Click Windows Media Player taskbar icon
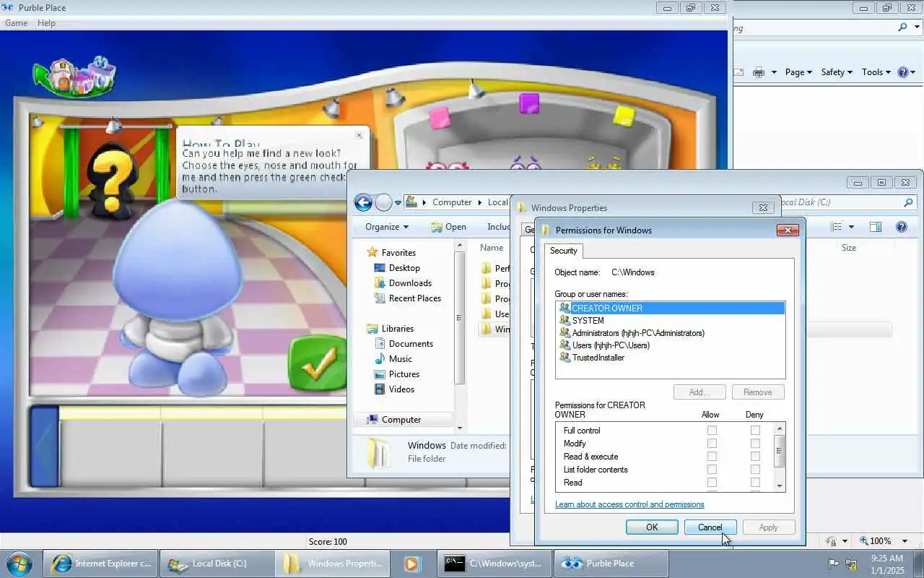The image size is (924, 578). click(411, 564)
